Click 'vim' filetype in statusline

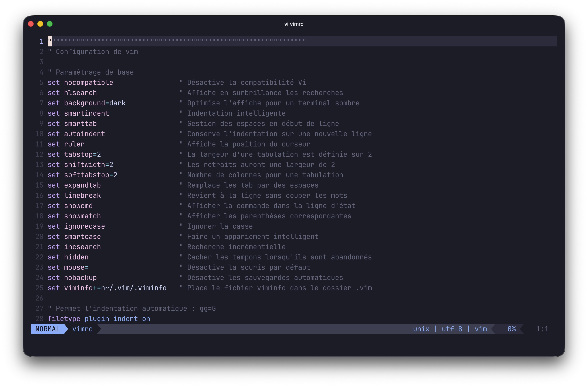[x=481, y=329]
